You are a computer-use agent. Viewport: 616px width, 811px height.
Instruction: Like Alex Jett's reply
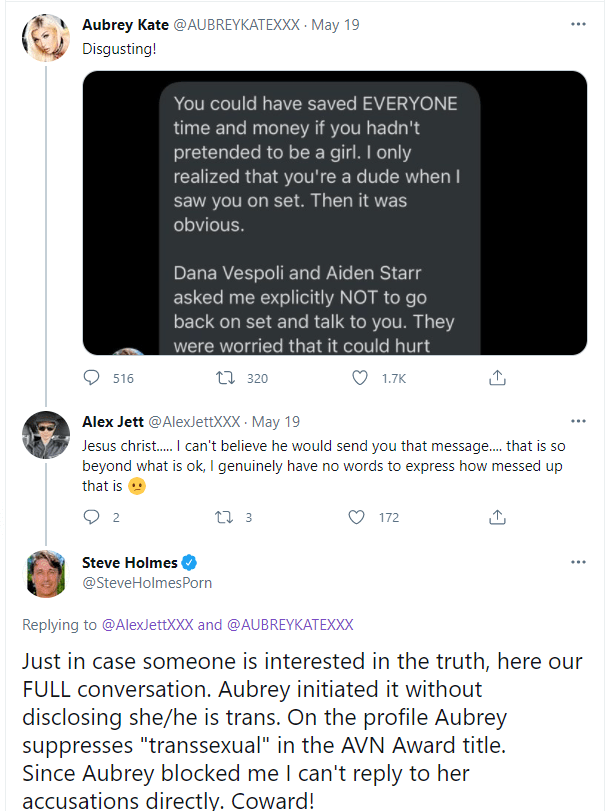coord(356,517)
